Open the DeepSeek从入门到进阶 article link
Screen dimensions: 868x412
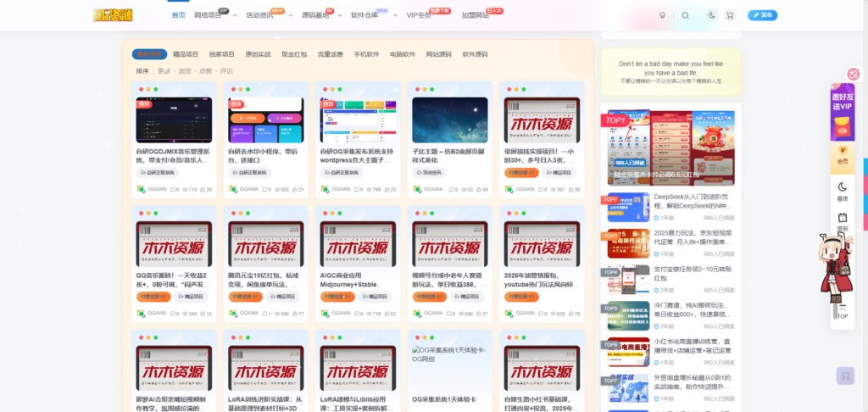coord(693,201)
